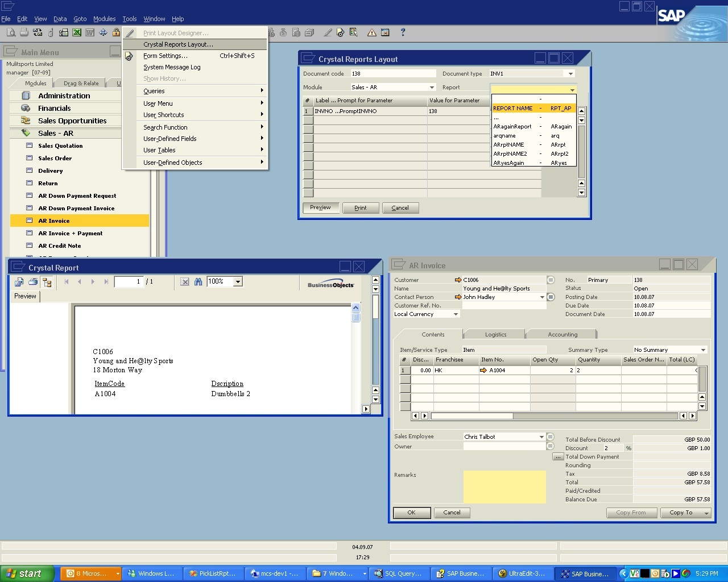Viewport: 728px width, 582px height.
Task: Click Print Report icon in Crystal Report window
Action: tap(33, 281)
